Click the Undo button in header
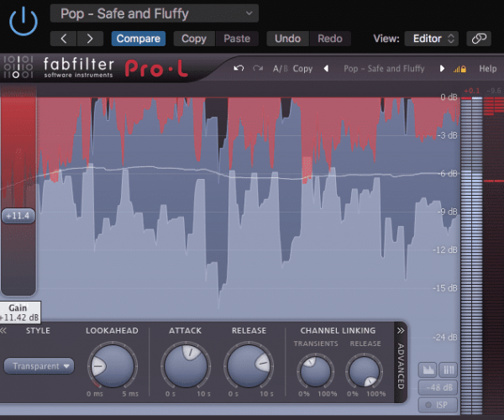Image resolution: width=504 pixels, height=420 pixels. 287,39
